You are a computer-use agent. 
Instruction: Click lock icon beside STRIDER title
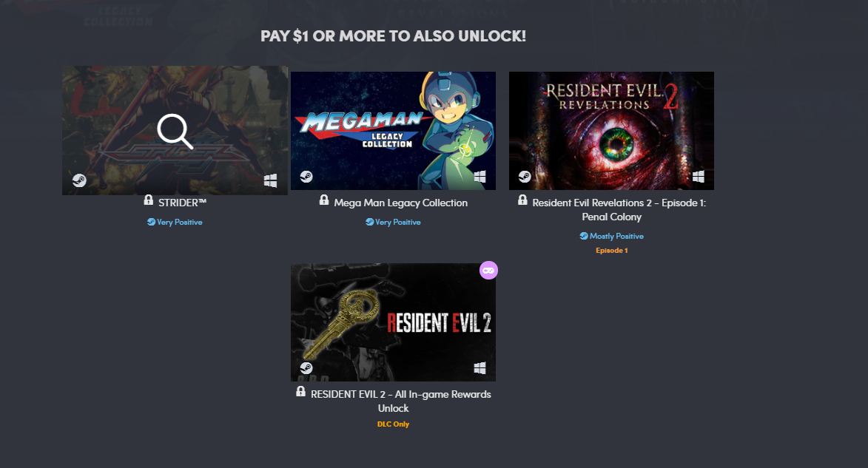coord(148,200)
